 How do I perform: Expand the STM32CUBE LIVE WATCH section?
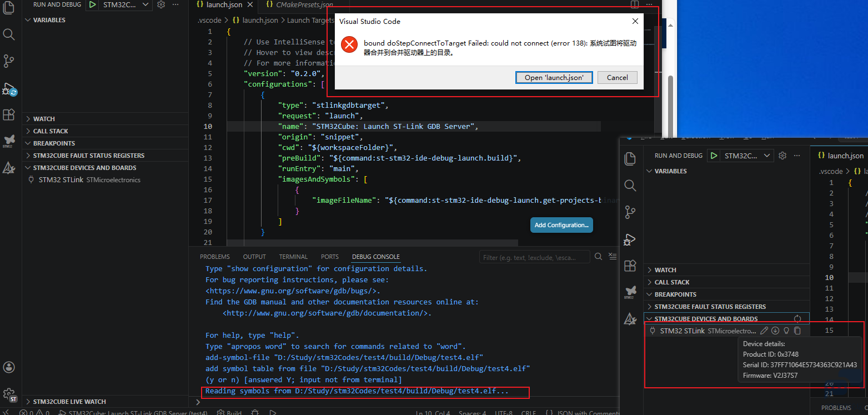(69, 402)
